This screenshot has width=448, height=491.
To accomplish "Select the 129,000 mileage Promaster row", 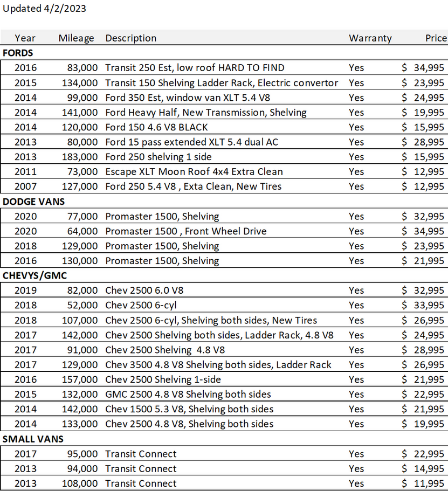I will [224, 246].
